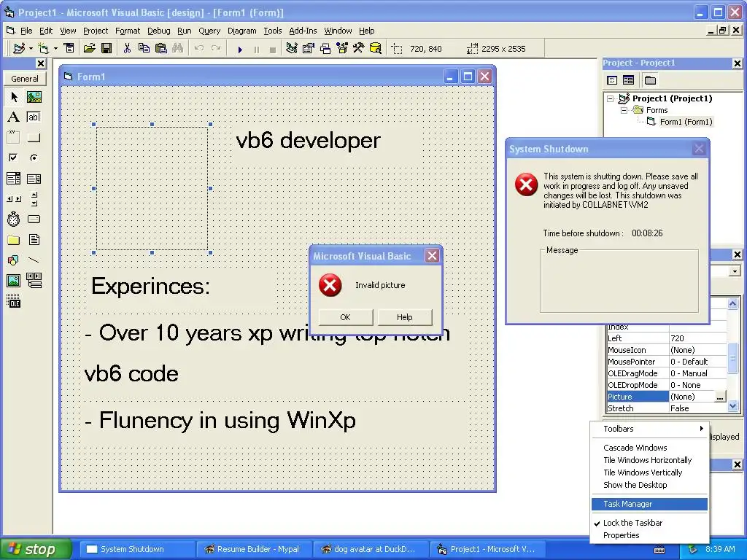Click the Paste clipboard icon
Viewport: 747px width, 560px height.
[x=161, y=48]
